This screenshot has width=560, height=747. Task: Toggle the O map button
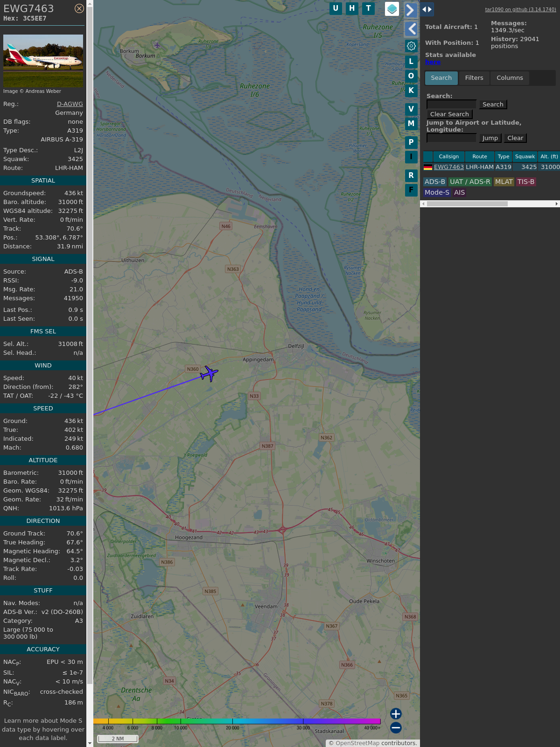tap(411, 76)
